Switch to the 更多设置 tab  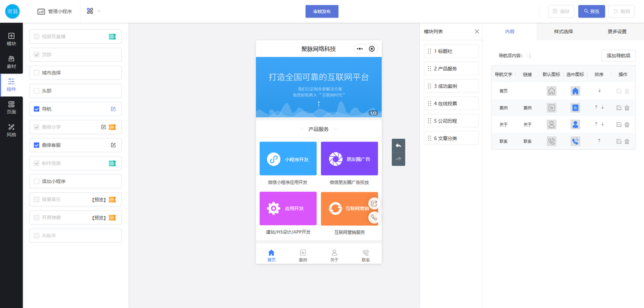tap(617, 32)
